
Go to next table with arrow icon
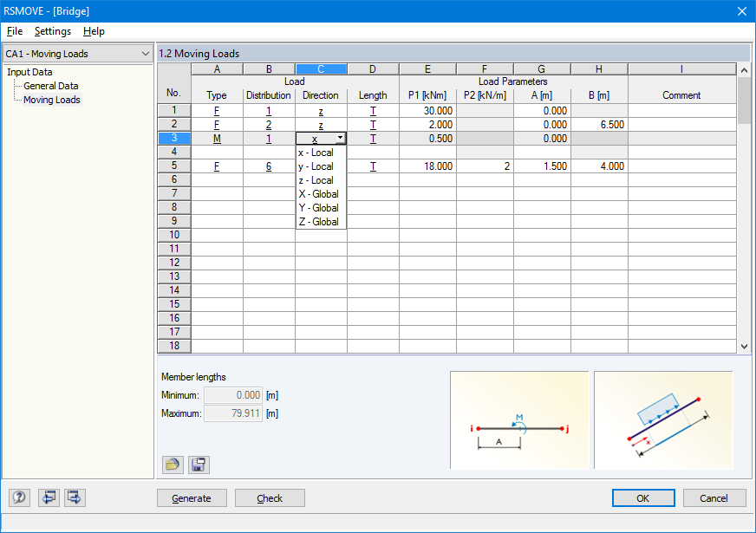(75, 497)
